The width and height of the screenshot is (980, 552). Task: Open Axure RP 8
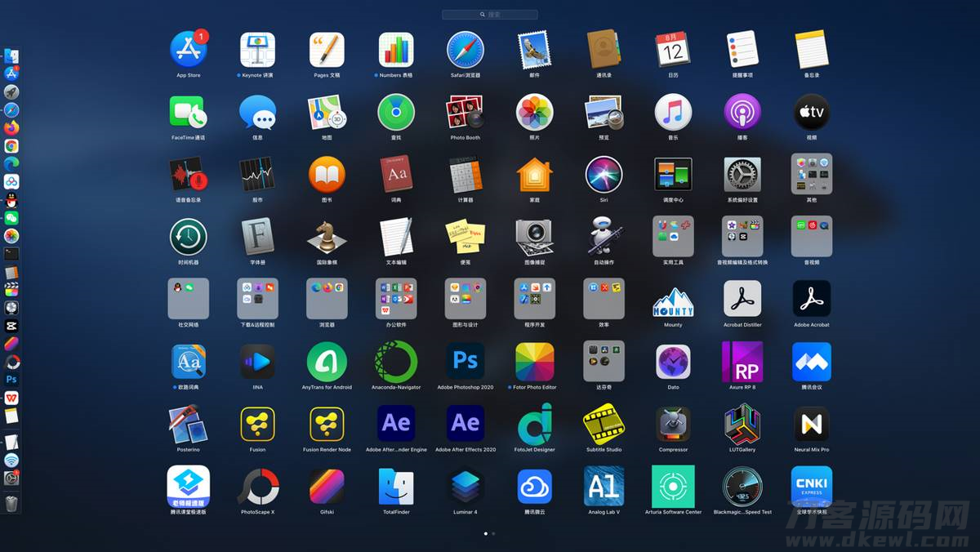tap(742, 362)
